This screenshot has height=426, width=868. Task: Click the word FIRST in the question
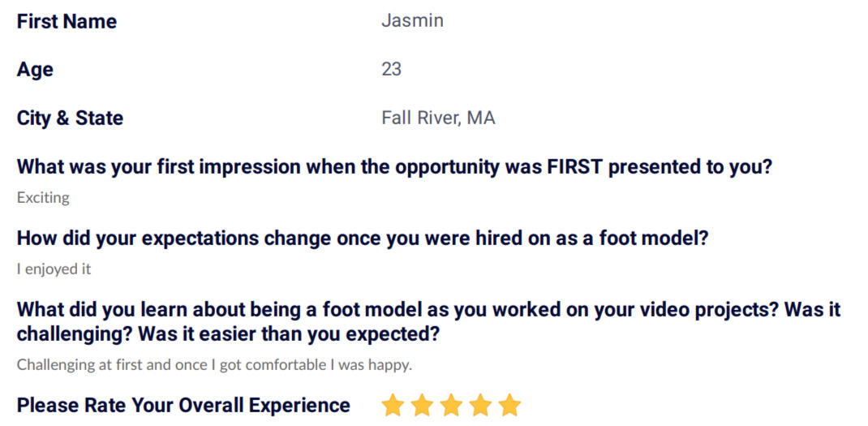tap(574, 166)
